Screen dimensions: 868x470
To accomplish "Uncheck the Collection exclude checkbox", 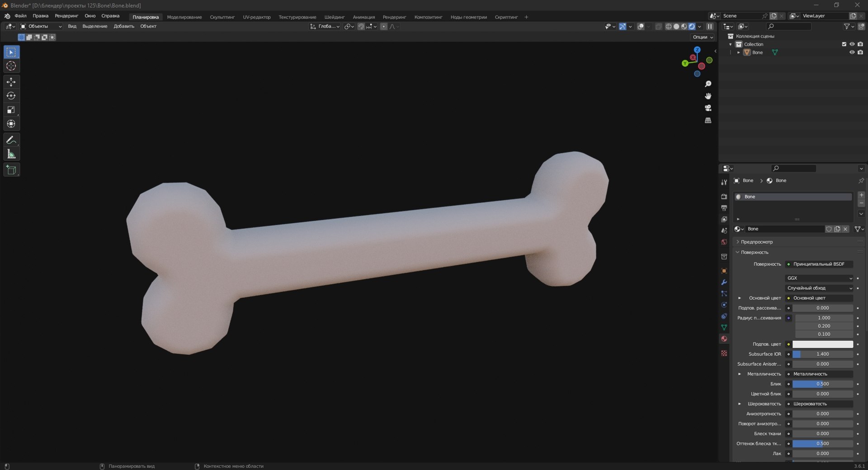I will coord(844,44).
